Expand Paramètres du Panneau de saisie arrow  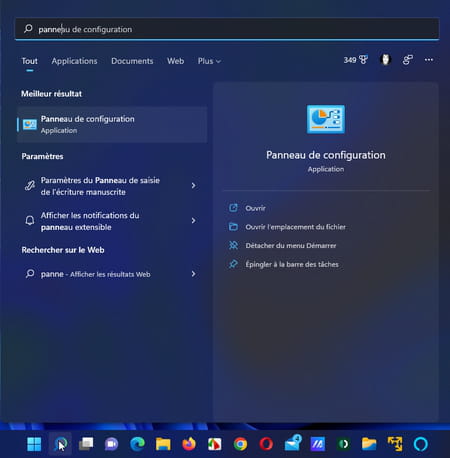[193, 186]
